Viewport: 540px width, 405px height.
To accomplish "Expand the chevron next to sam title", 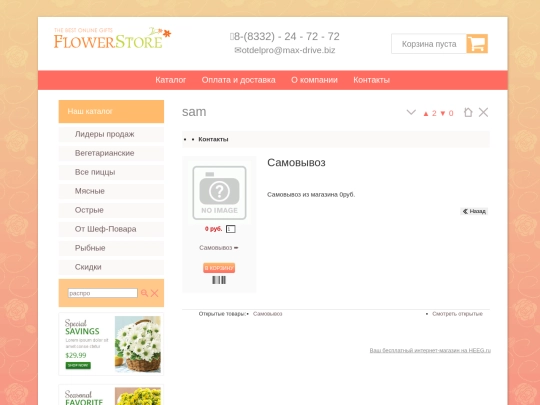I will tap(411, 112).
